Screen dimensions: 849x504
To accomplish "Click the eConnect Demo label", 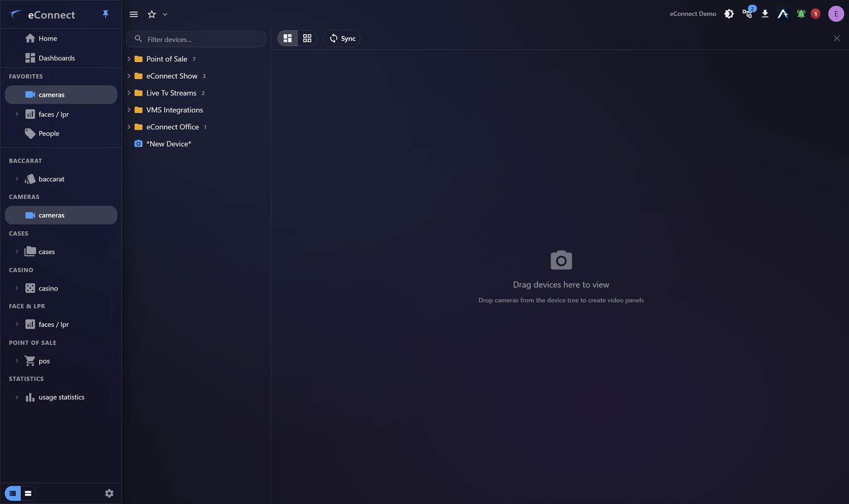I will pyautogui.click(x=693, y=14).
